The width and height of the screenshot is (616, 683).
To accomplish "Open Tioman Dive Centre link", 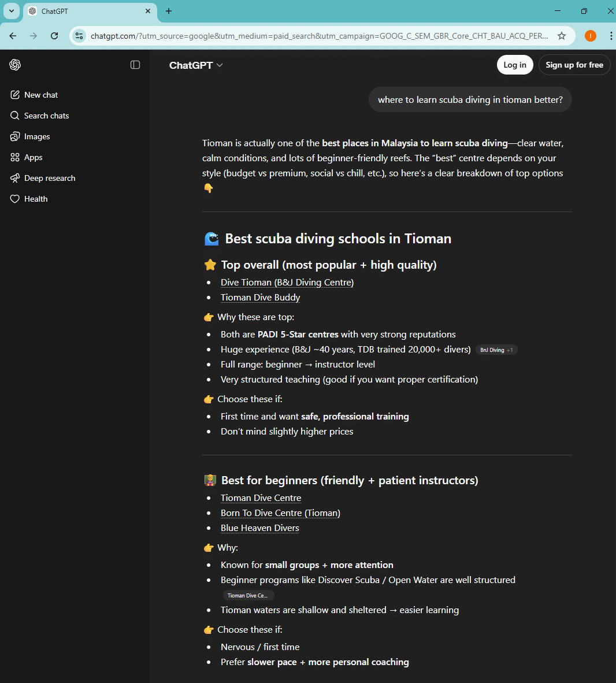I will pos(261,498).
